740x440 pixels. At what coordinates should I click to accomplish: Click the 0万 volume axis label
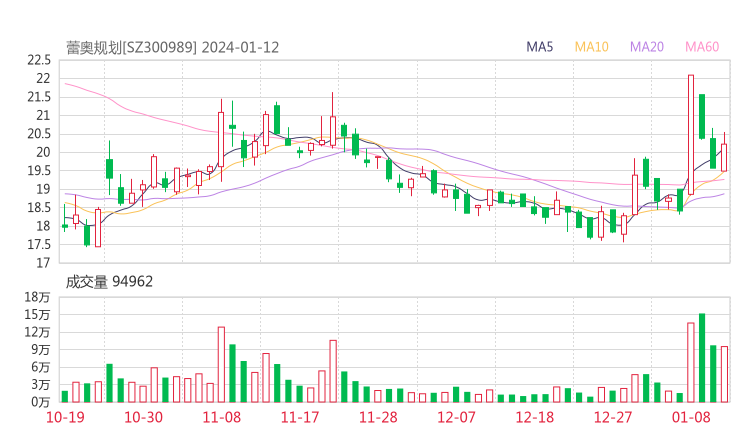coord(41,402)
